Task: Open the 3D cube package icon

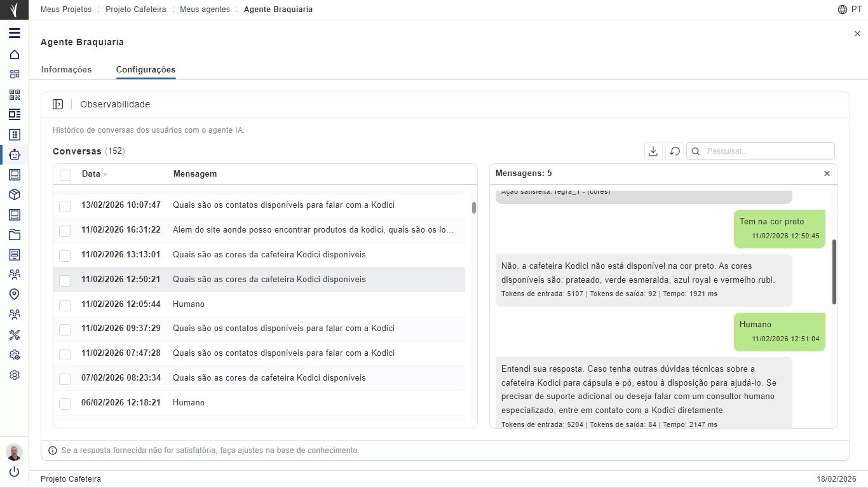Action: [x=15, y=194]
